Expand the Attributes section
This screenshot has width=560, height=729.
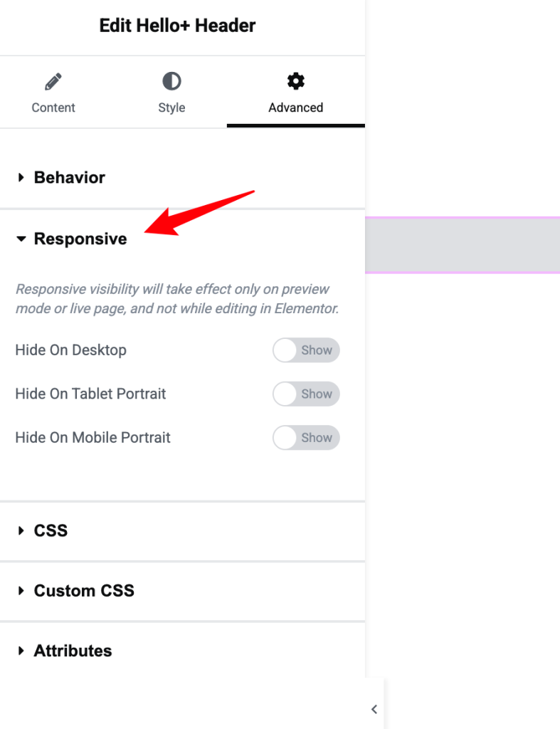tap(182, 651)
